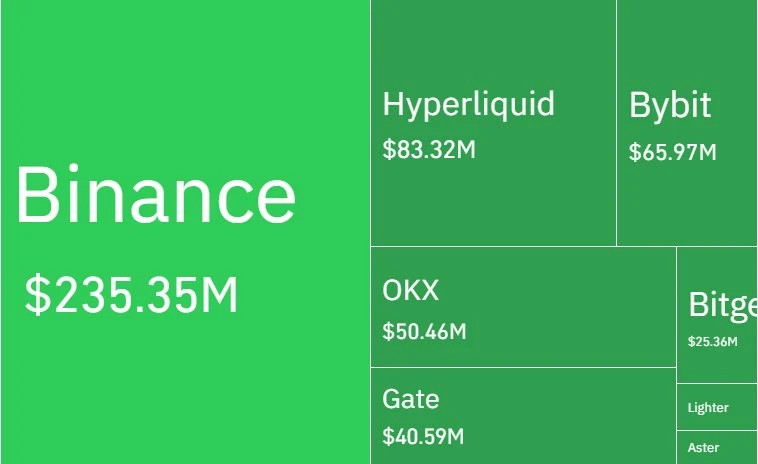Click the $65.97M value under Bybit

click(672, 152)
